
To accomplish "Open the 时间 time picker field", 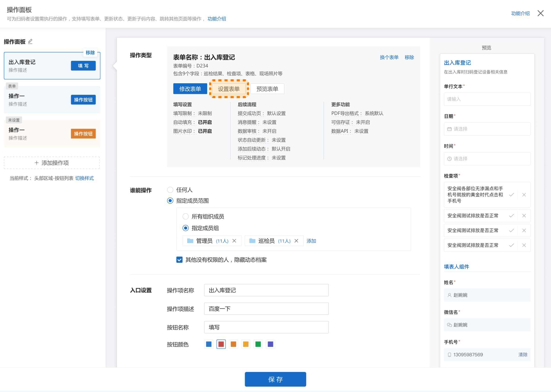I will pyautogui.click(x=487, y=159).
